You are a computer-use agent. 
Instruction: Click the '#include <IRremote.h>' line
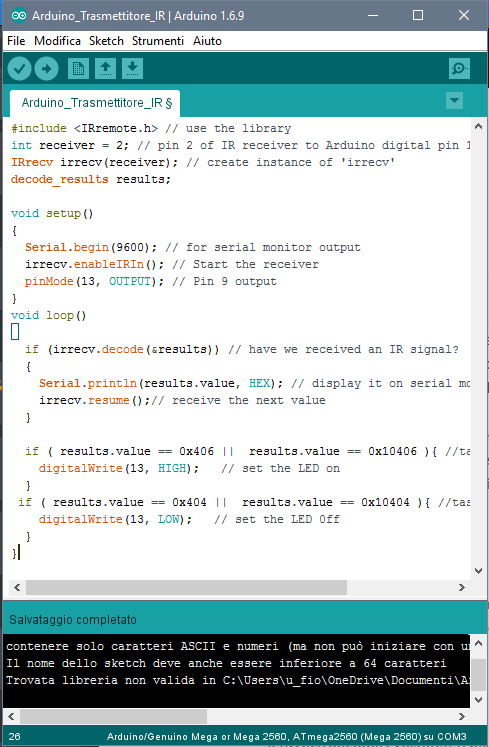point(151,129)
